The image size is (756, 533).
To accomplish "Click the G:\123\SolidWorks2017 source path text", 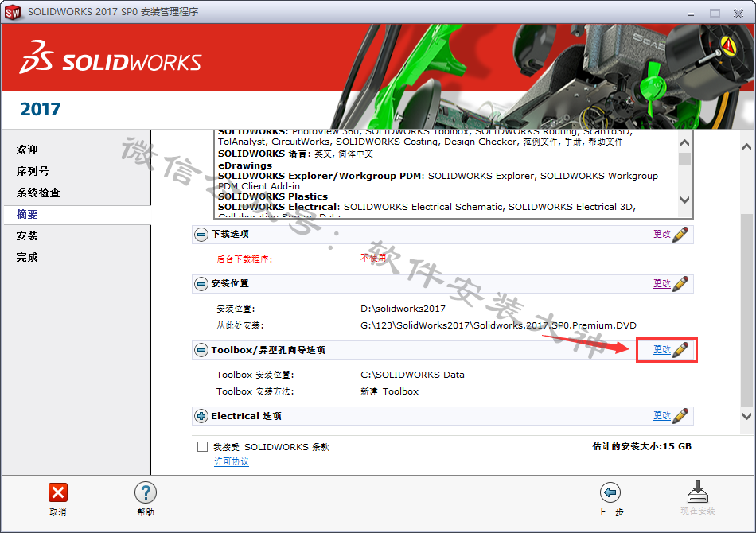I will [x=498, y=325].
